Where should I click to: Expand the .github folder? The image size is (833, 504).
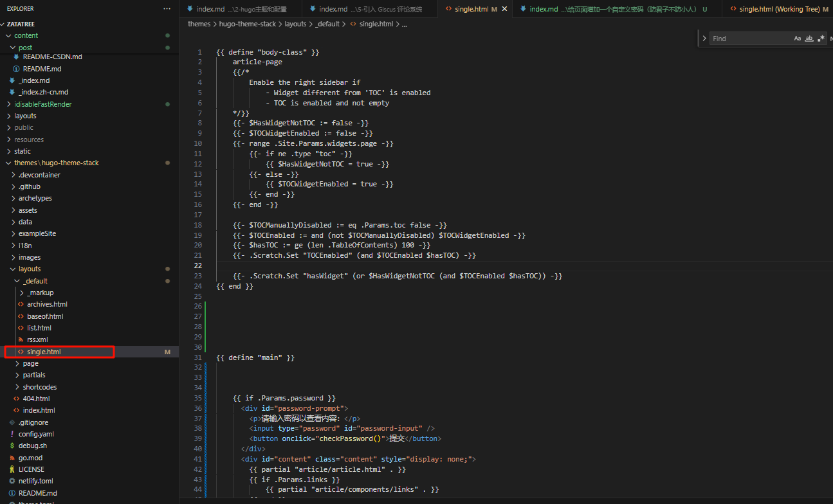point(13,186)
